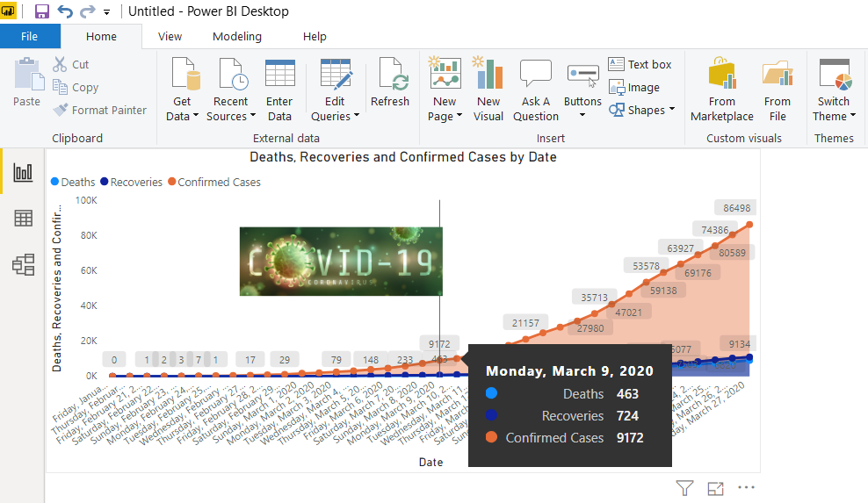Click Confirmed Cases legend item
Image resolution: width=868 pixels, height=503 pixels.
coord(214,182)
